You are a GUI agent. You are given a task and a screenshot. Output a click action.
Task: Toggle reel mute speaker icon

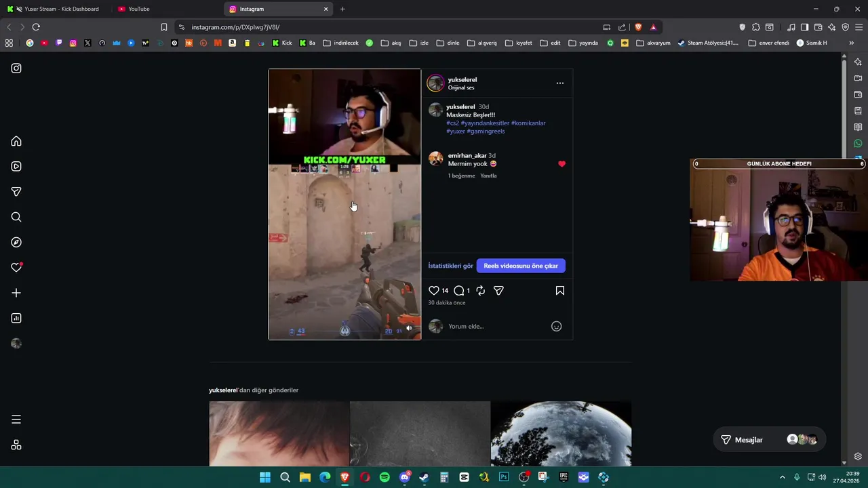click(409, 328)
